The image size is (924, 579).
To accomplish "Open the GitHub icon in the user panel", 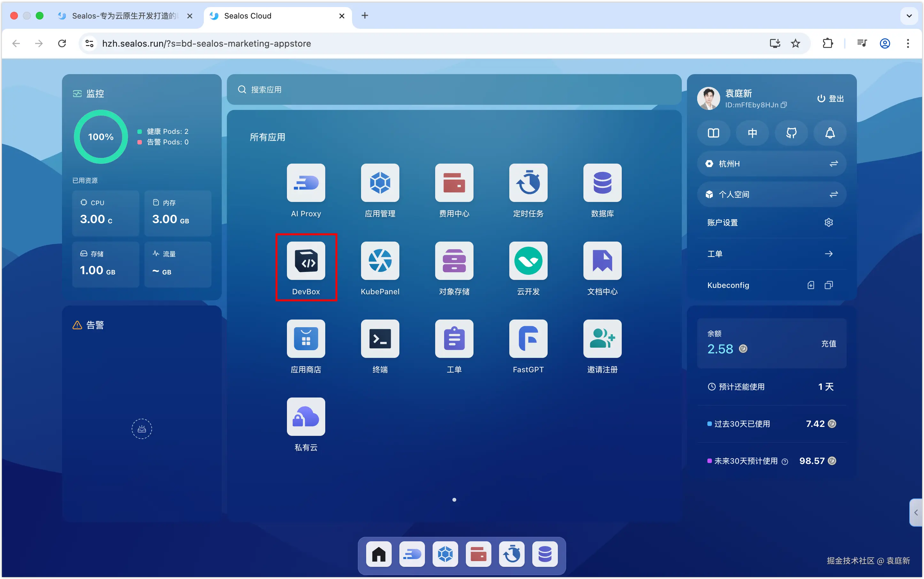I will 791,133.
